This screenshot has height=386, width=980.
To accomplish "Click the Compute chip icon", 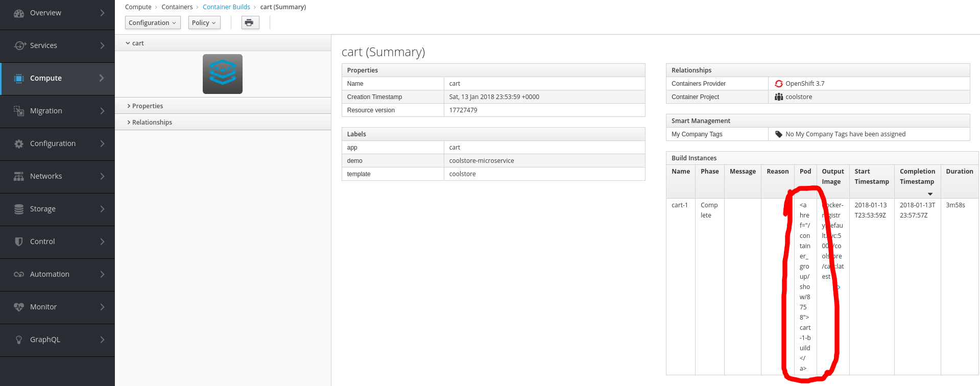I will [19, 78].
